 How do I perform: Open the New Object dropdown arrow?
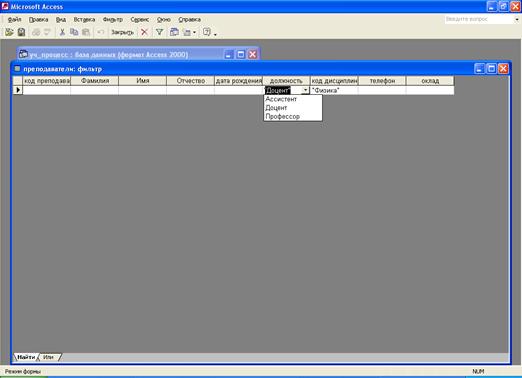(194, 33)
